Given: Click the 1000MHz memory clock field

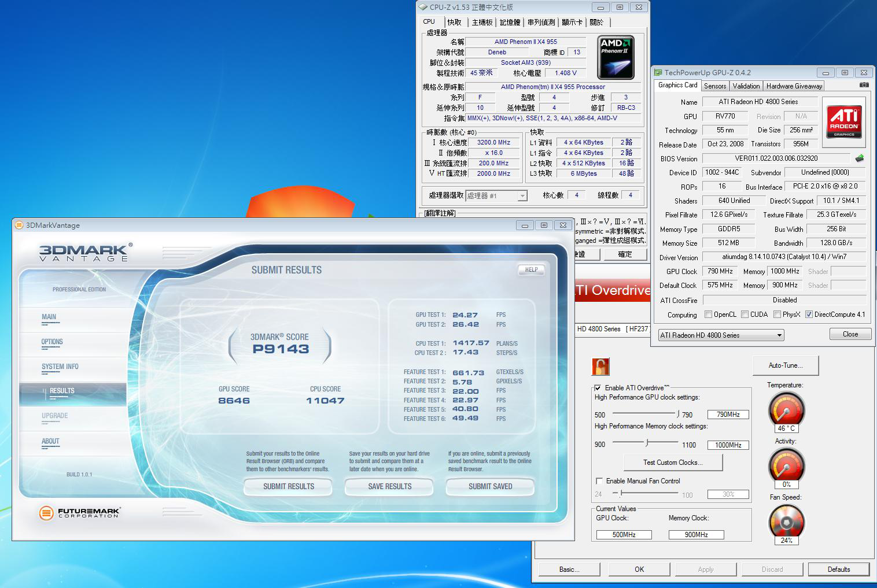Looking at the screenshot, I should [728, 445].
